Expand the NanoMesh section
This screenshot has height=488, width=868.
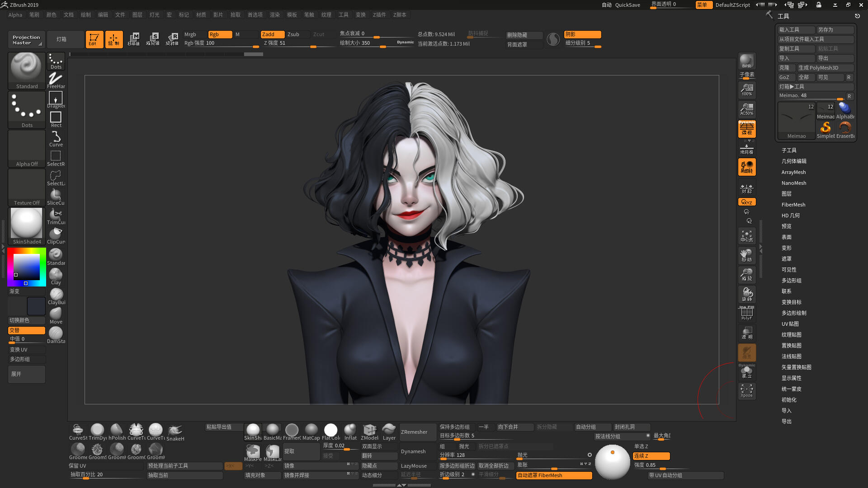coord(793,183)
